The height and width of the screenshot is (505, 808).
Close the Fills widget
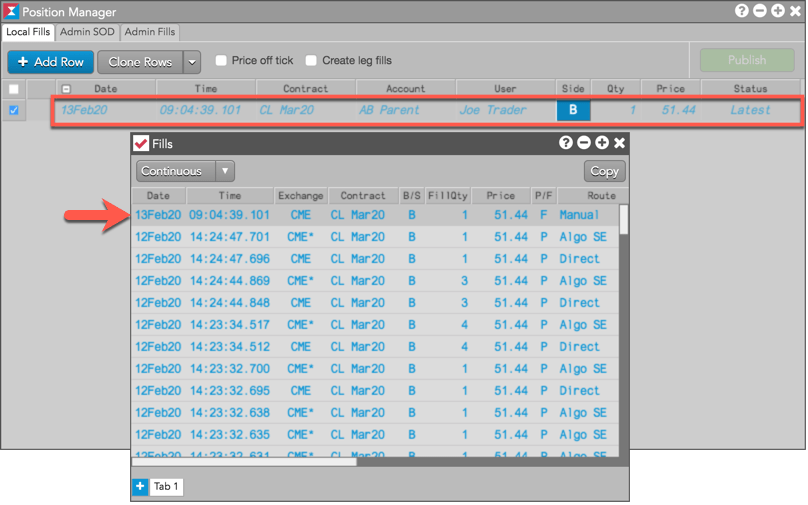(619, 143)
